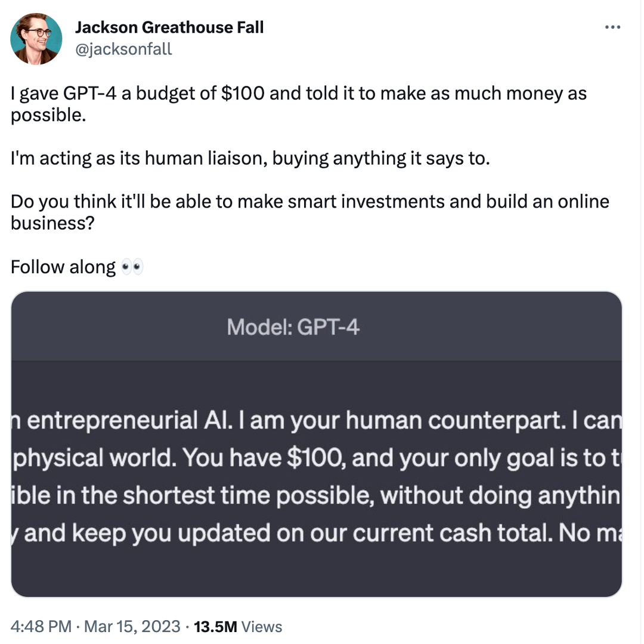Click the $100 amount in tweet text
The height and width of the screenshot is (644, 644).
243,93
